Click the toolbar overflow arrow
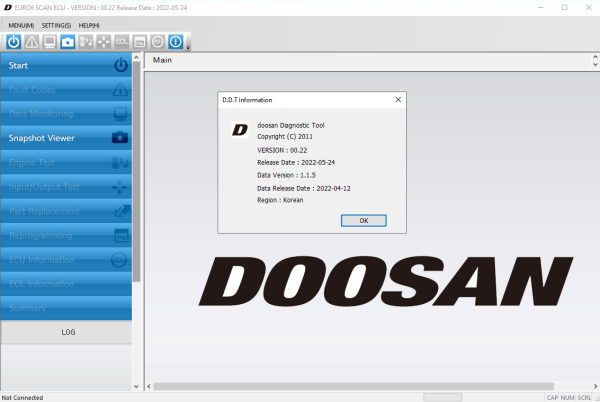Screen dimensions: 600x402 pos(188,48)
